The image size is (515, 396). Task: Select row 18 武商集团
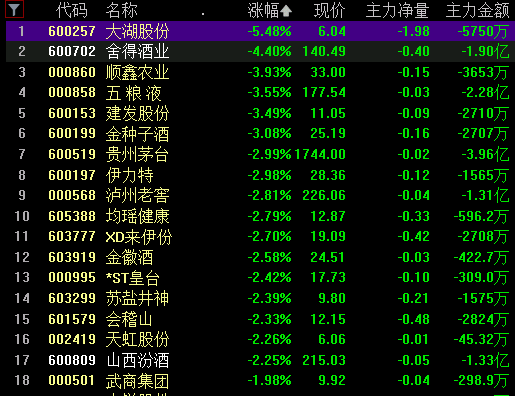tap(260, 381)
